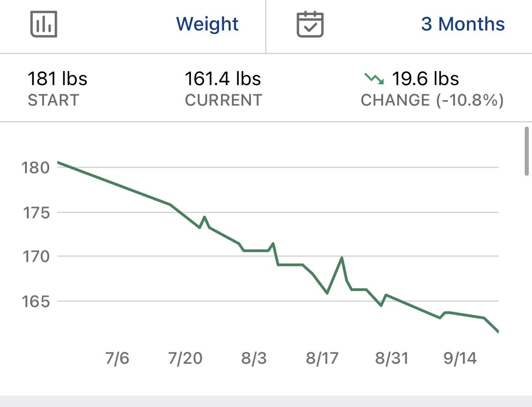Tap the bar chart icon
This screenshot has height=407, width=532.
click(x=44, y=24)
